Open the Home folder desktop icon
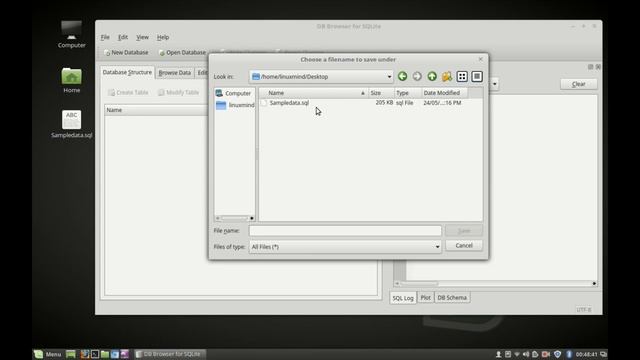Viewport: 640px width, 360px height. (x=71, y=80)
